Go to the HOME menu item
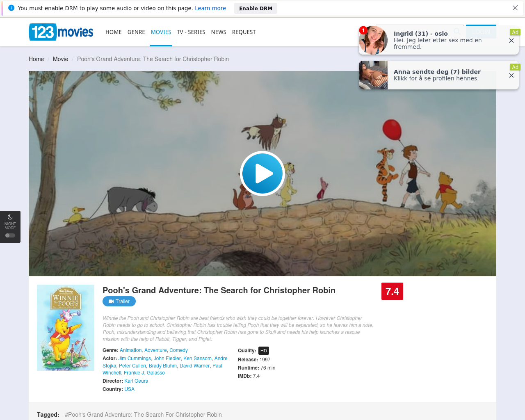The height and width of the screenshot is (420, 525). pyautogui.click(x=114, y=32)
